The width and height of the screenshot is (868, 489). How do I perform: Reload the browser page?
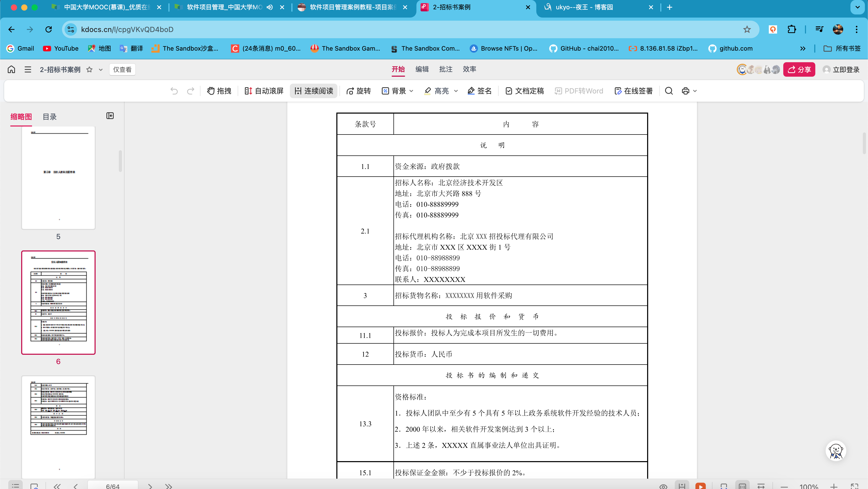click(x=49, y=29)
